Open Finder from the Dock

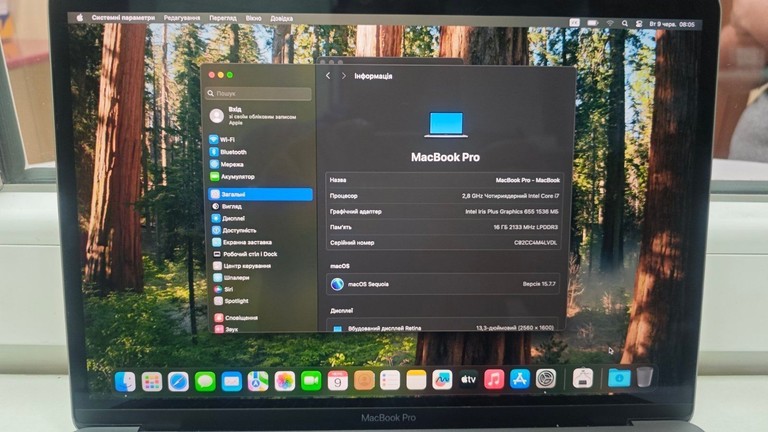(x=125, y=382)
